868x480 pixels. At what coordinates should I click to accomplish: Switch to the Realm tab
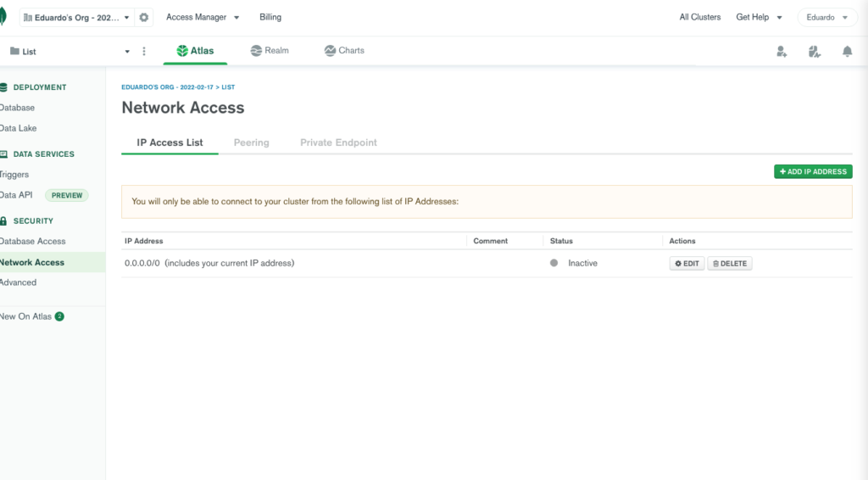coord(270,50)
